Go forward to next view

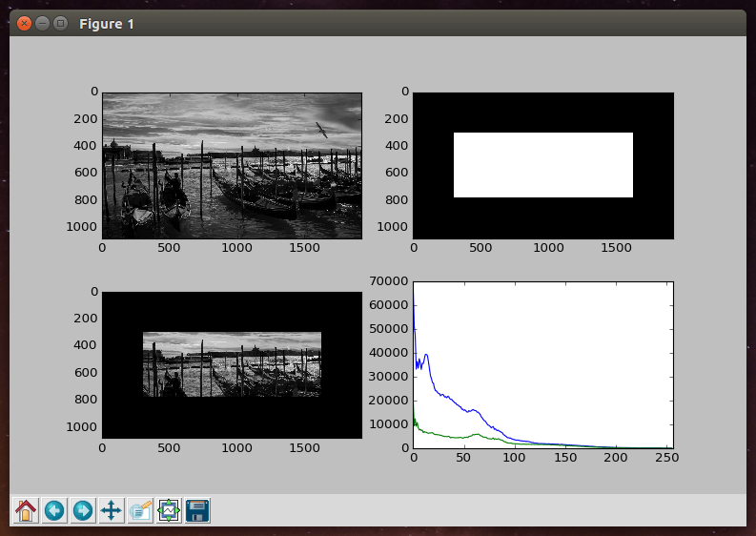pyautogui.click(x=83, y=510)
